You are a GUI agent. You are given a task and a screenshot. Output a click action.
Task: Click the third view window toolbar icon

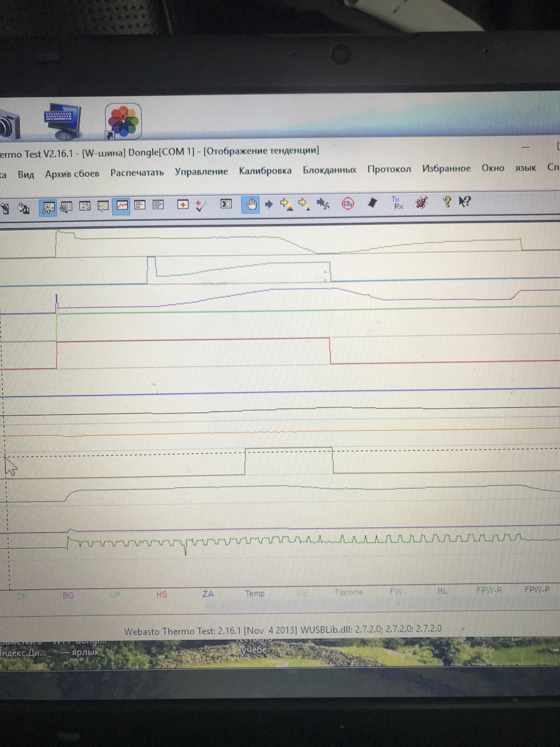pyautogui.click(x=85, y=206)
